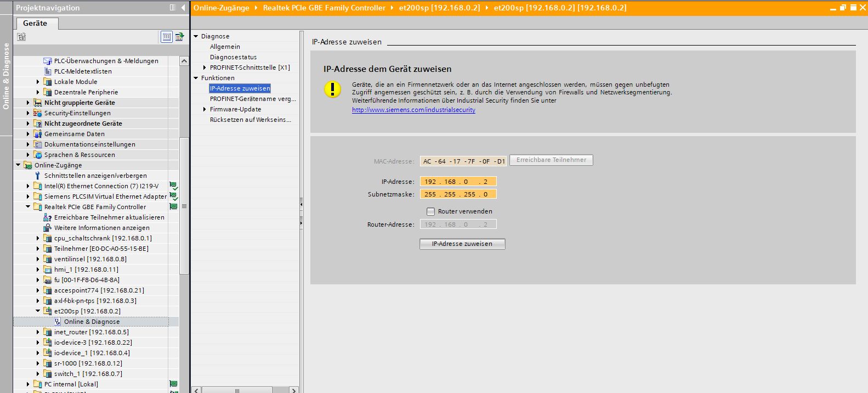
Task: Click the Subnetzmaske input field
Action: point(458,194)
